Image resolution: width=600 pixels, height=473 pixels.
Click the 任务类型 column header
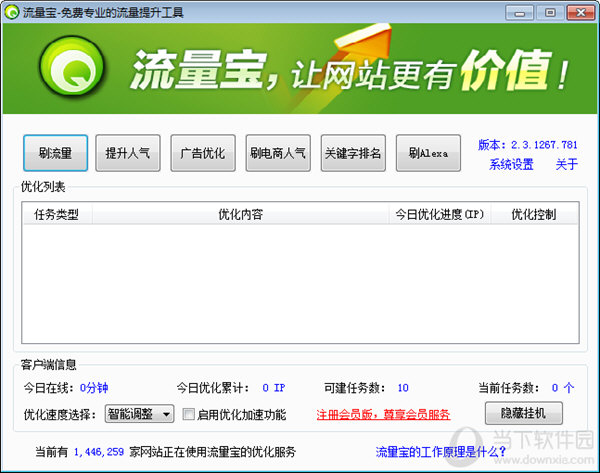tap(56, 214)
